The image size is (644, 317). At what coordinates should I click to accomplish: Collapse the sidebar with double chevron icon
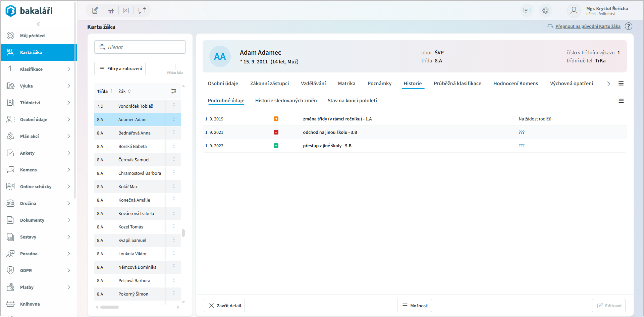(39, 24)
